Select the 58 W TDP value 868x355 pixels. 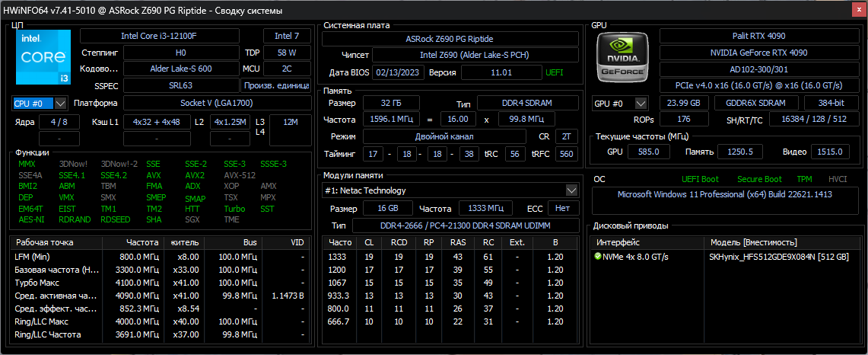(x=287, y=53)
